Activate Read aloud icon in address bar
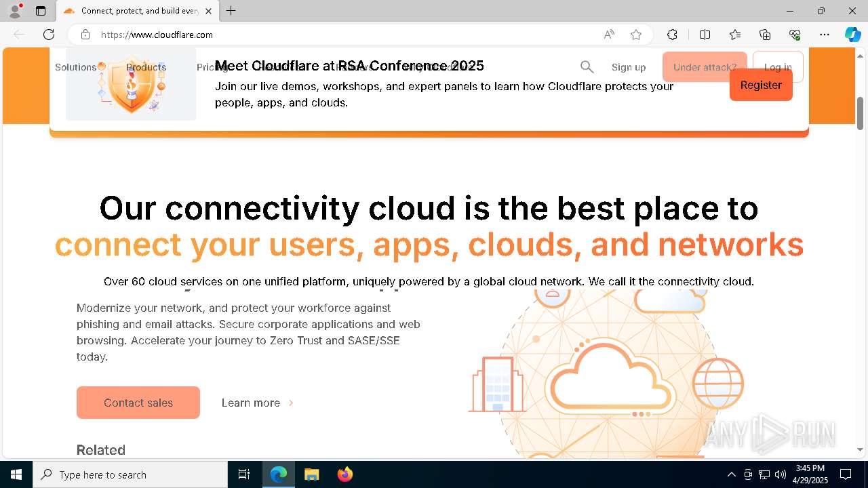The height and width of the screenshot is (488, 868). point(609,35)
